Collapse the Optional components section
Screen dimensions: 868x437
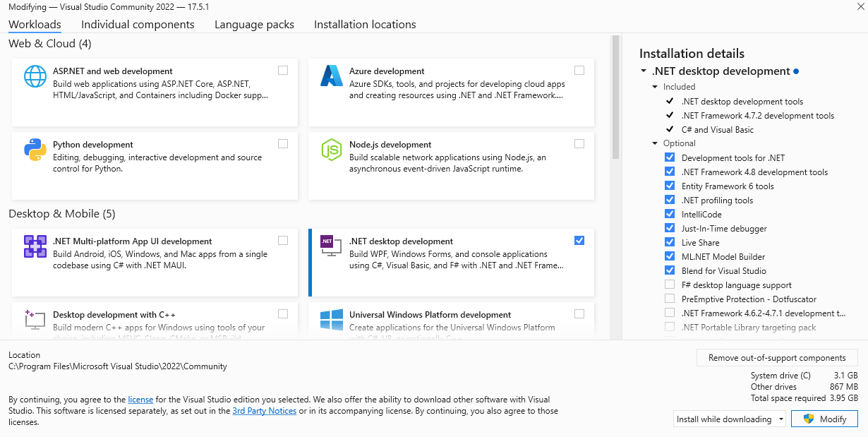(655, 144)
